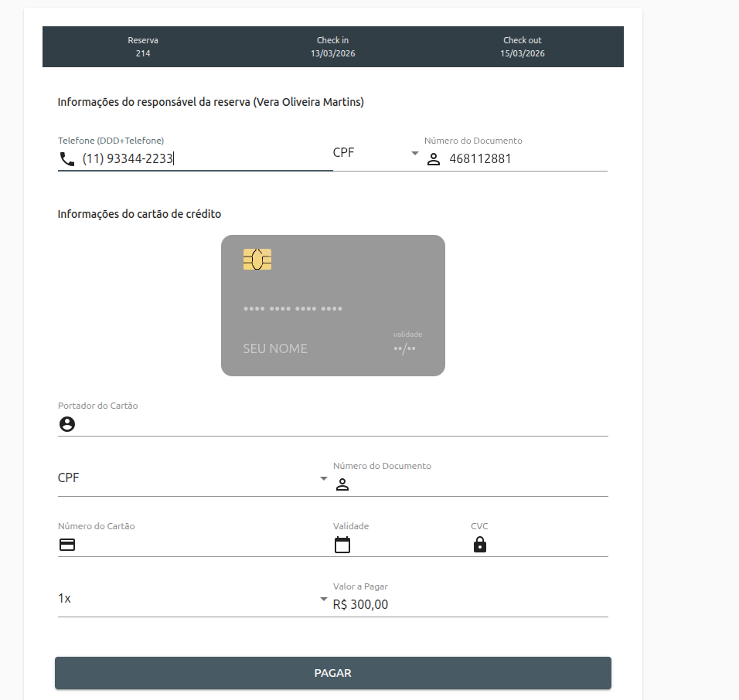The height and width of the screenshot is (700, 739).
Task: Click into the Portador do Cartão text field
Action: click(340, 424)
